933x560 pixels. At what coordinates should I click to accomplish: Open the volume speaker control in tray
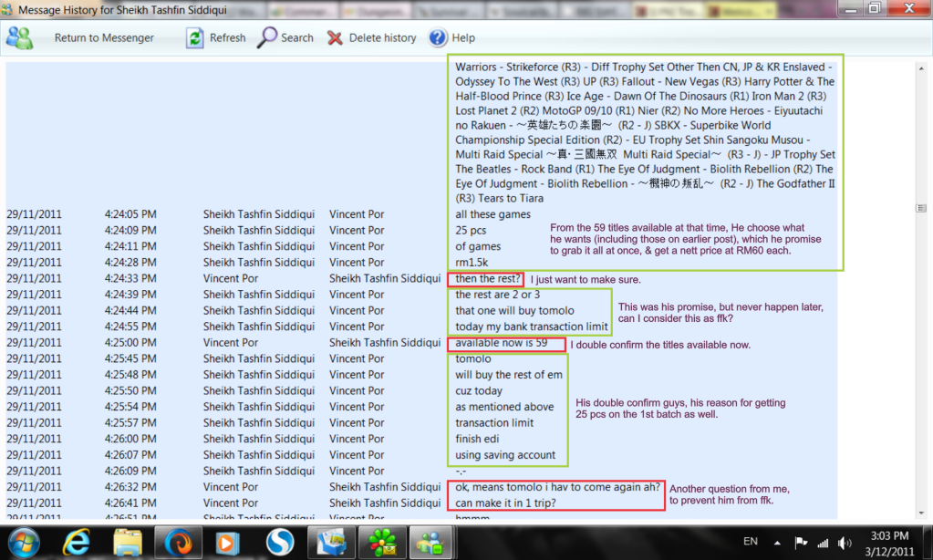(845, 543)
